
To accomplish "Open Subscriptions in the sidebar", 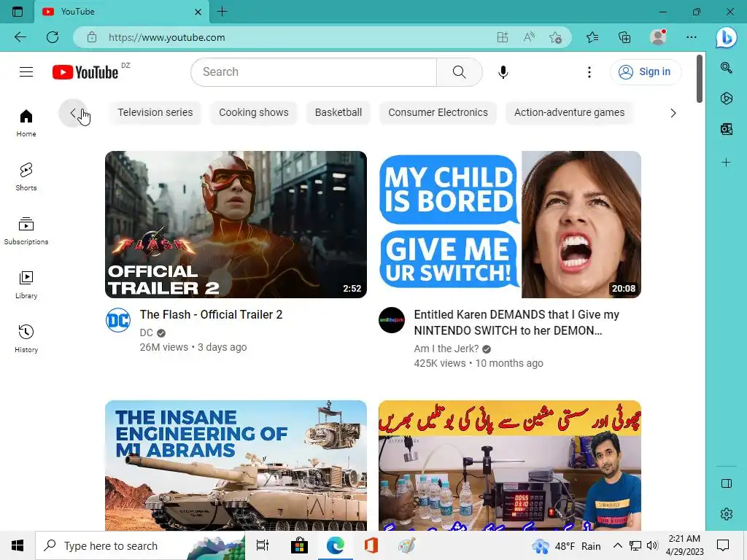I will click(26, 230).
